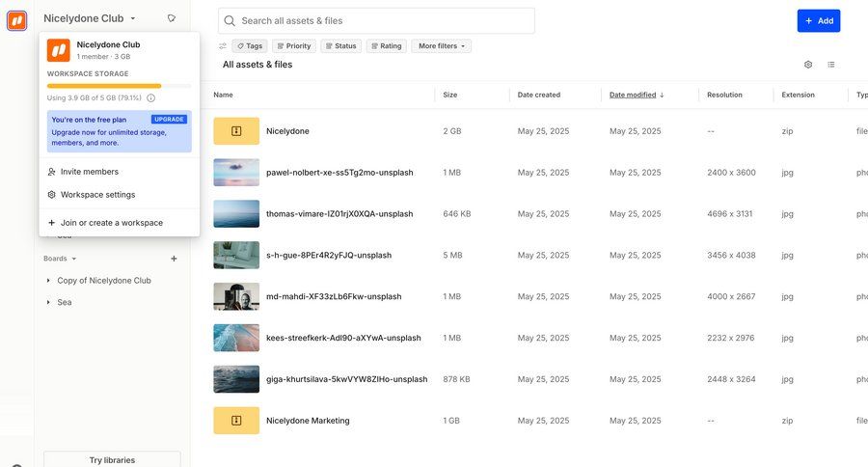
Task: Select pawel-nolbert-xe-ss5Tg2mo-unsplash file name
Action: pyautogui.click(x=339, y=173)
